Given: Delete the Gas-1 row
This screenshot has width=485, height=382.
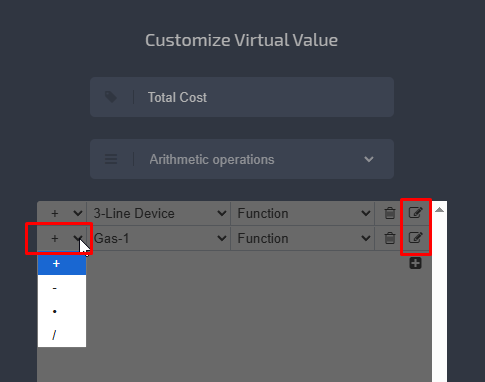Looking at the screenshot, I should pyautogui.click(x=389, y=238).
